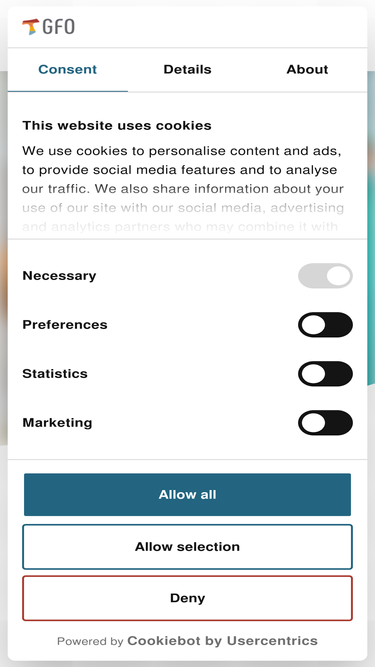
Task: Enable the Preferences cookies toggle
Action: point(325,325)
